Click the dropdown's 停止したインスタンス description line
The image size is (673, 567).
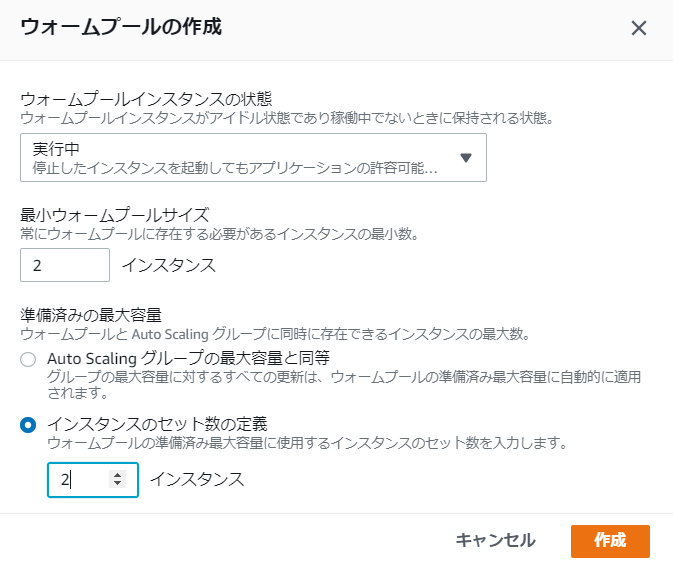click(234, 167)
